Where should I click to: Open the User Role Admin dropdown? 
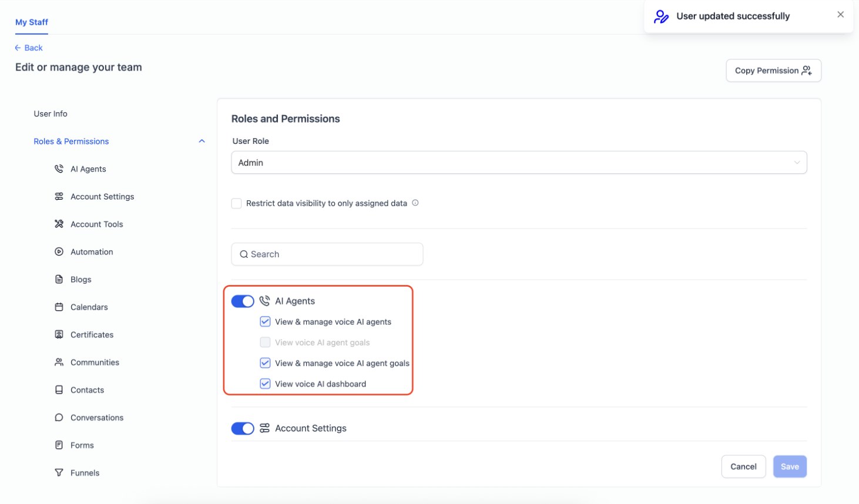tap(519, 163)
